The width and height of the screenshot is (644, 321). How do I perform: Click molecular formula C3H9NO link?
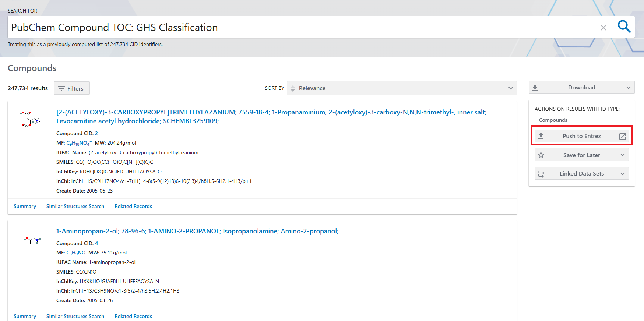point(76,253)
